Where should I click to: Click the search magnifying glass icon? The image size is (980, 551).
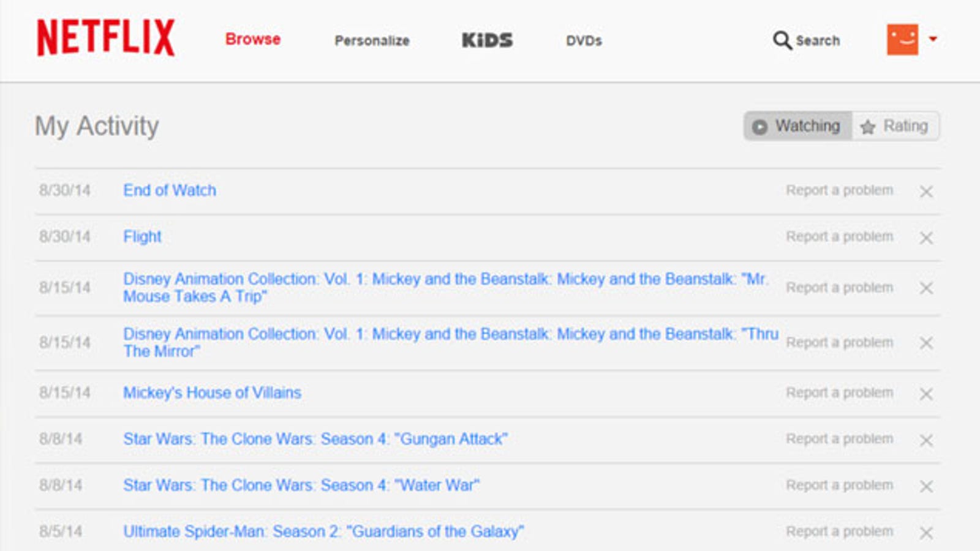tap(782, 40)
